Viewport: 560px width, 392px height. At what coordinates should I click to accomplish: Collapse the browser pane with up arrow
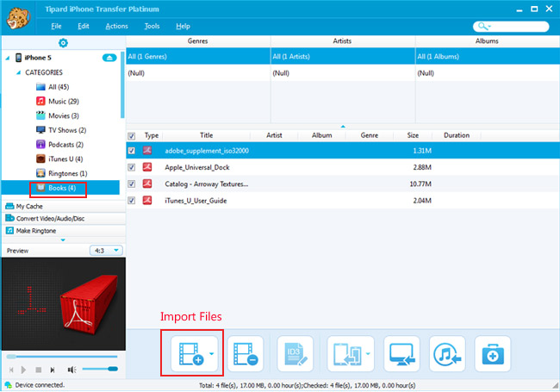[x=343, y=127]
